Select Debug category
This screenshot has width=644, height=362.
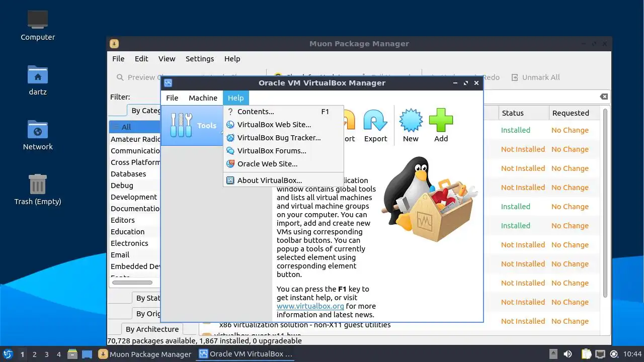pos(135,186)
